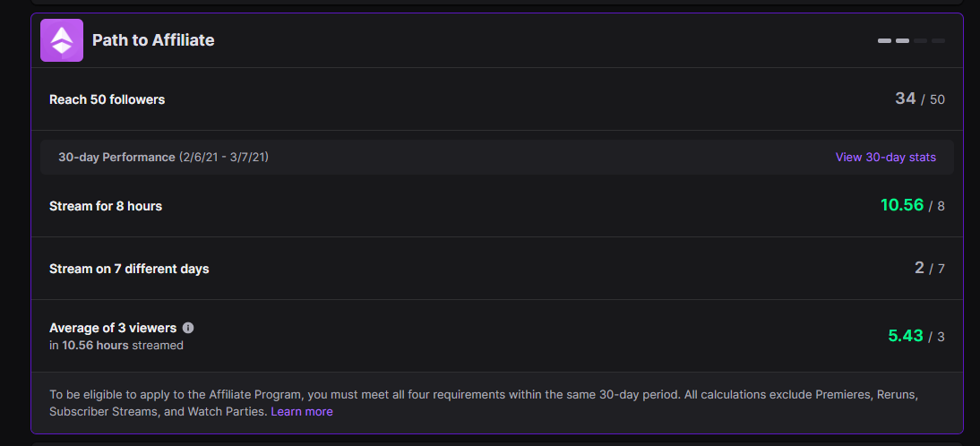
Task: Click the "in 10.56 hours streamed" subtext
Action: click(116, 345)
